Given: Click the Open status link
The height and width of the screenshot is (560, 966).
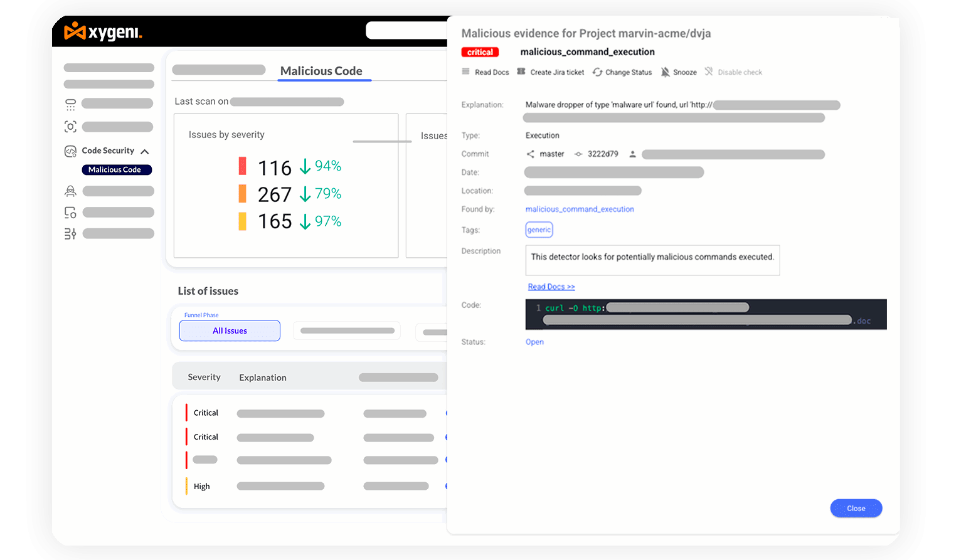Looking at the screenshot, I should (x=534, y=342).
